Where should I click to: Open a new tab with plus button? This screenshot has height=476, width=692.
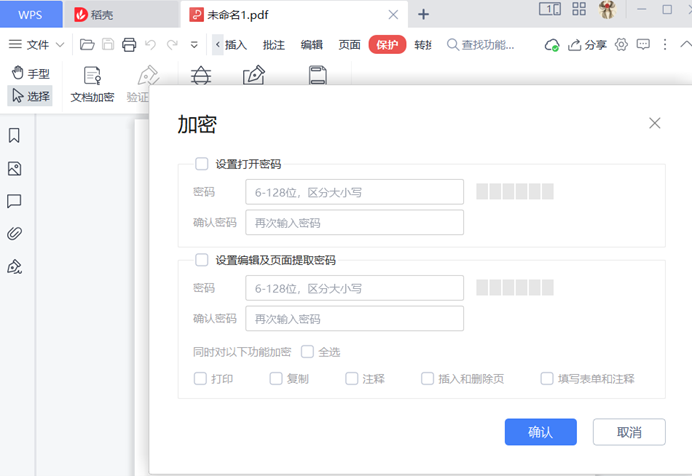point(423,15)
